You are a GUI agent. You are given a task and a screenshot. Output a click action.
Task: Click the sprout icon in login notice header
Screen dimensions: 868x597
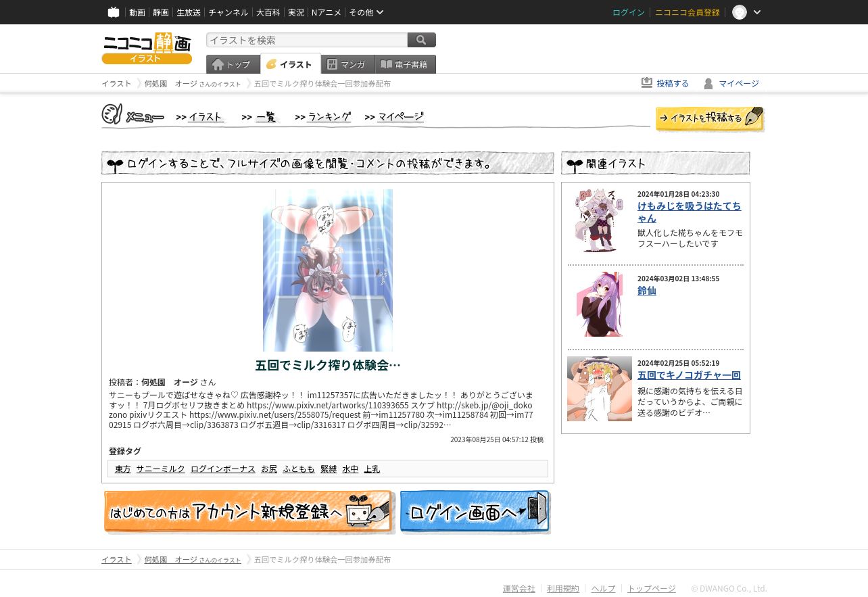pyautogui.click(x=115, y=164)
